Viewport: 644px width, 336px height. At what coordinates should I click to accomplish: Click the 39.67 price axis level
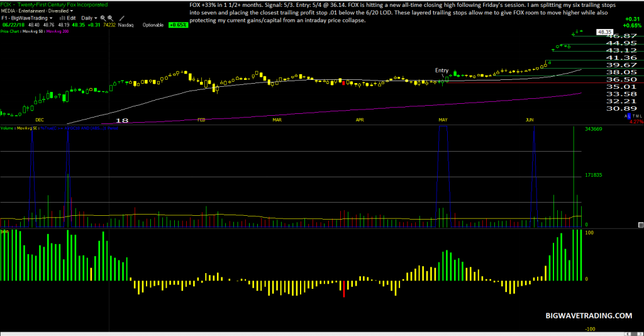[x=621, y=65]
